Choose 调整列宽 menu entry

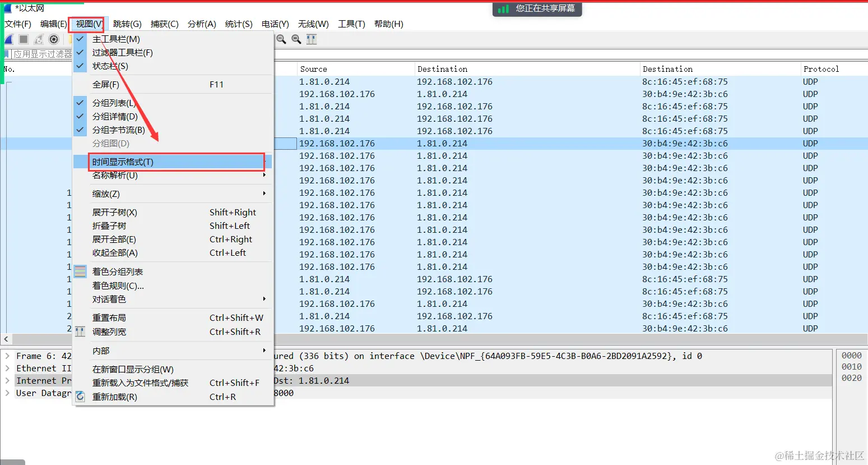tap(173, 332)
